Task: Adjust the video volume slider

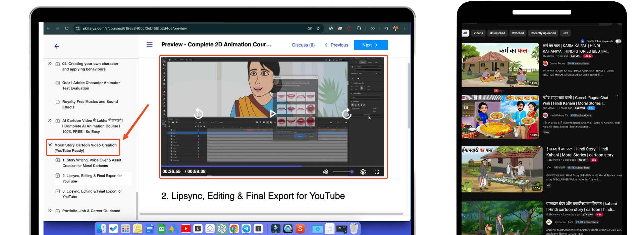Action: tap(343, 172)
